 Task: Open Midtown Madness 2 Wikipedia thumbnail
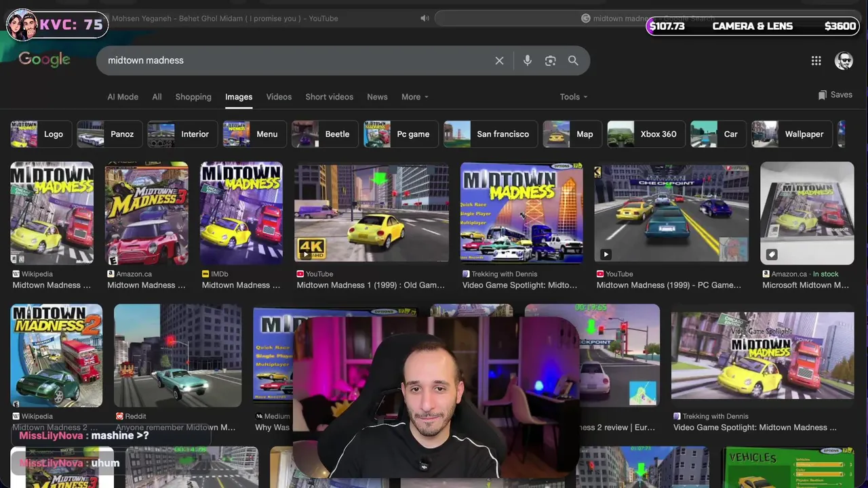point(56,356)
